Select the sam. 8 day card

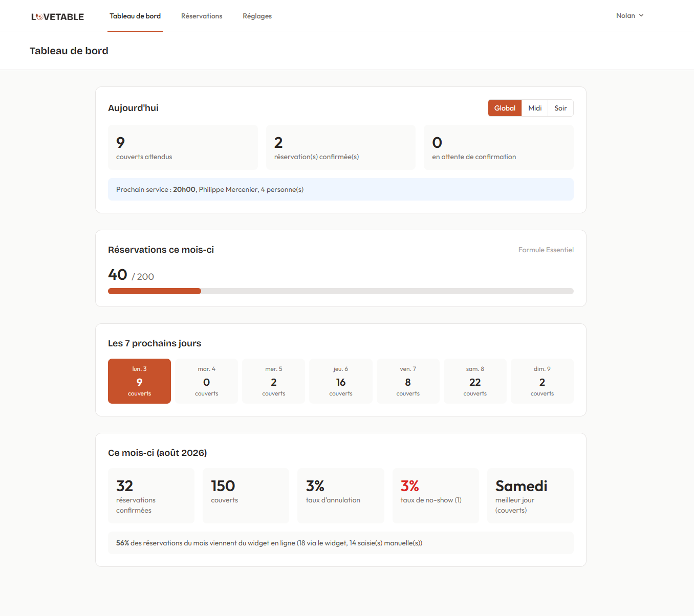point(475,381)
